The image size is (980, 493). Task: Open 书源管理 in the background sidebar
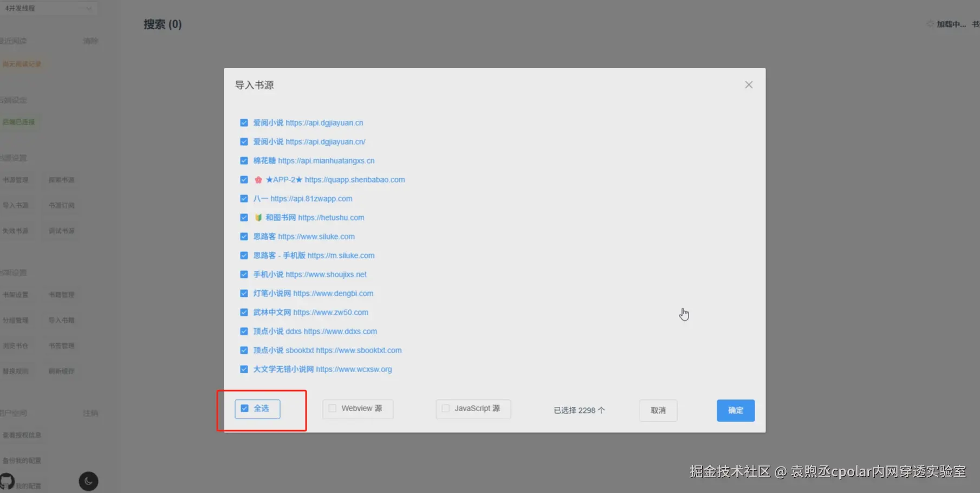point(15,180)
